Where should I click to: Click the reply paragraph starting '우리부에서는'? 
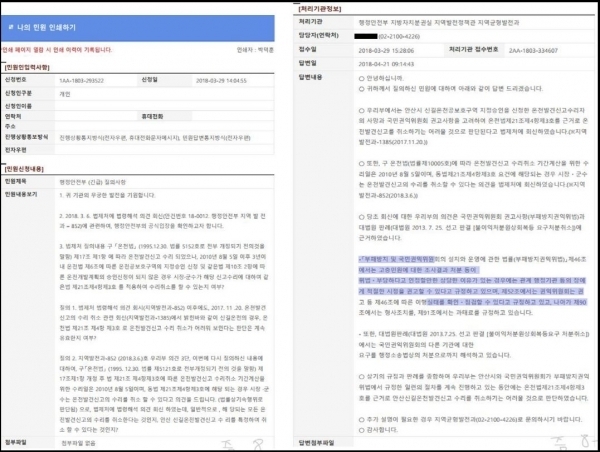pyautogui.click(x=473, y=126)
